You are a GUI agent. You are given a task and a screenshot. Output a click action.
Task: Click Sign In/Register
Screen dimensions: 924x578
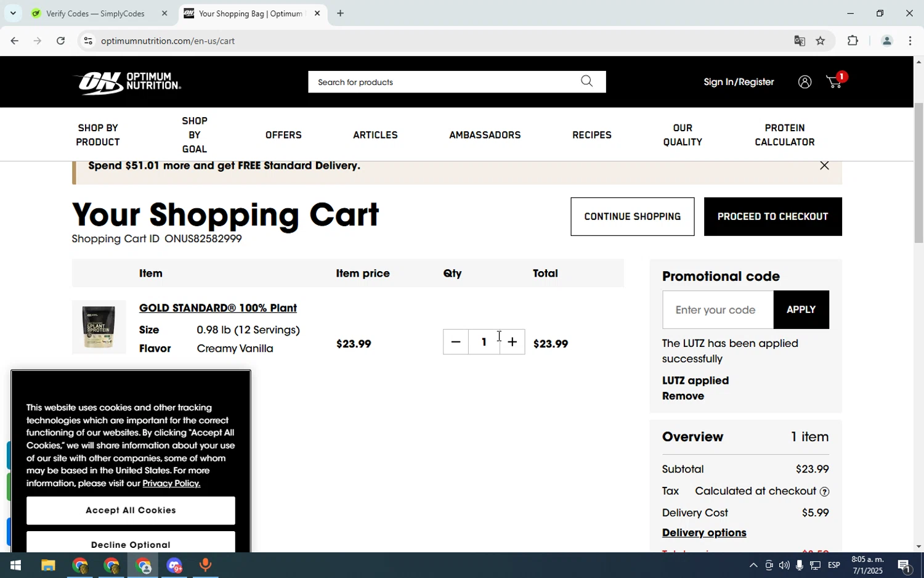coord(739,82)
